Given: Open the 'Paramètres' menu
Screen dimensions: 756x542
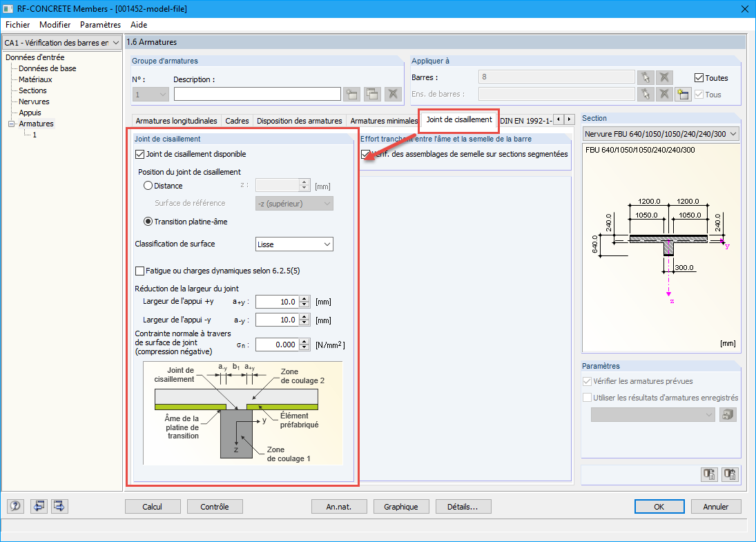Looking at the screenshot, I should pos(100,24).
